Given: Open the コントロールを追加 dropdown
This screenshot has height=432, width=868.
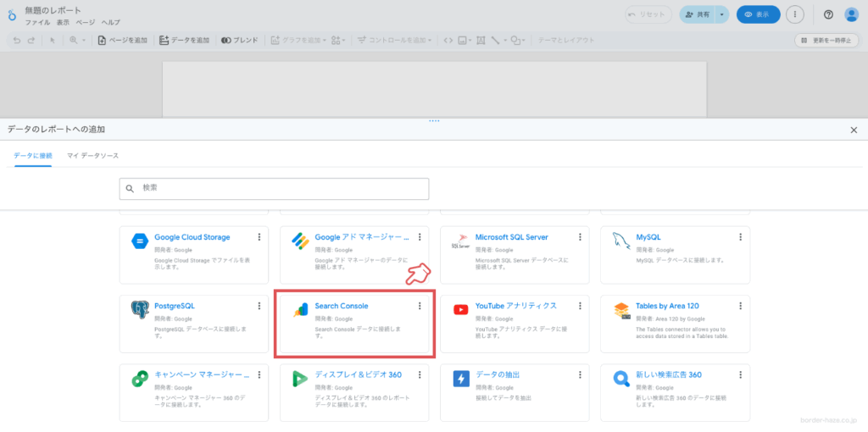Looking at the screenshot, I should coord(396,41).
